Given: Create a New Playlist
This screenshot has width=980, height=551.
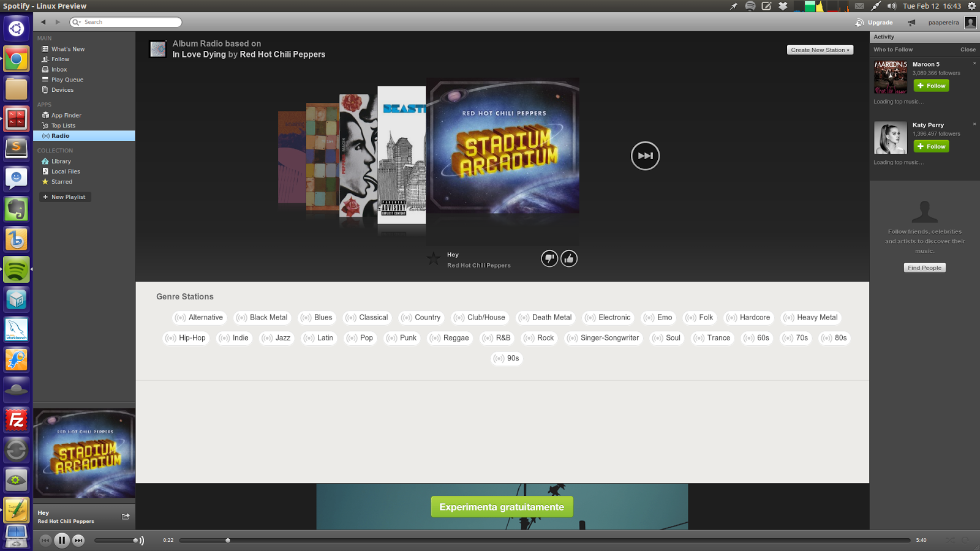Looking at the screenshot, I should pyautogui.click(x=65, y=197).
